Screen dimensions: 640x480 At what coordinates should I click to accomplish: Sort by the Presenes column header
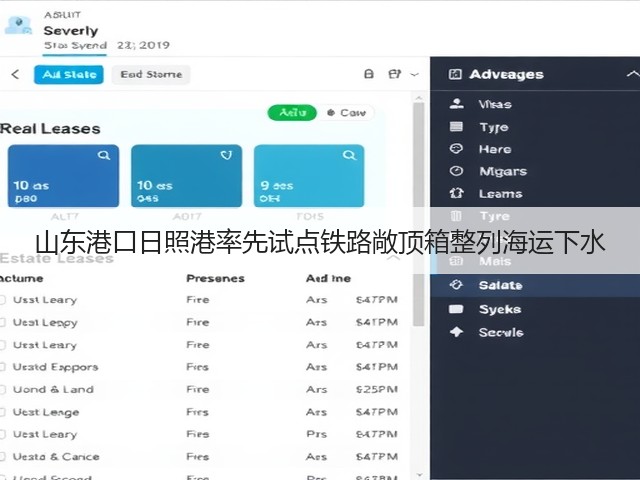click(x=216, y=278)
